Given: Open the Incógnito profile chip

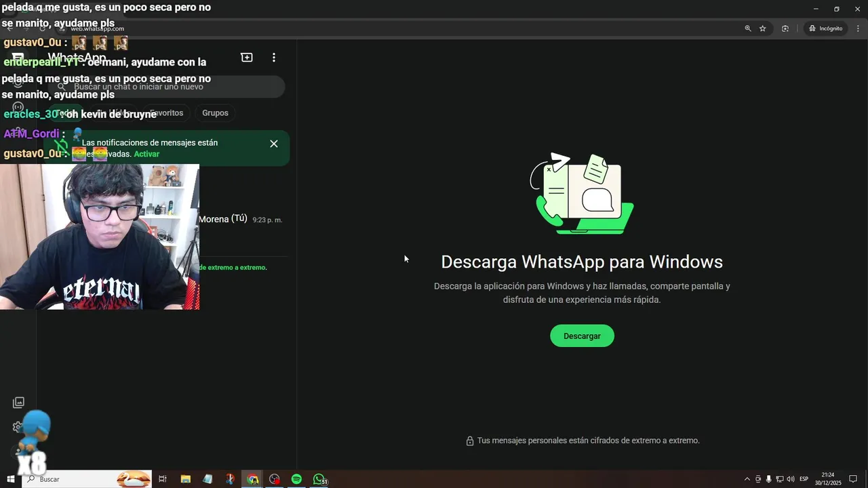Looking at the screenshot, I should click(826, 28).
